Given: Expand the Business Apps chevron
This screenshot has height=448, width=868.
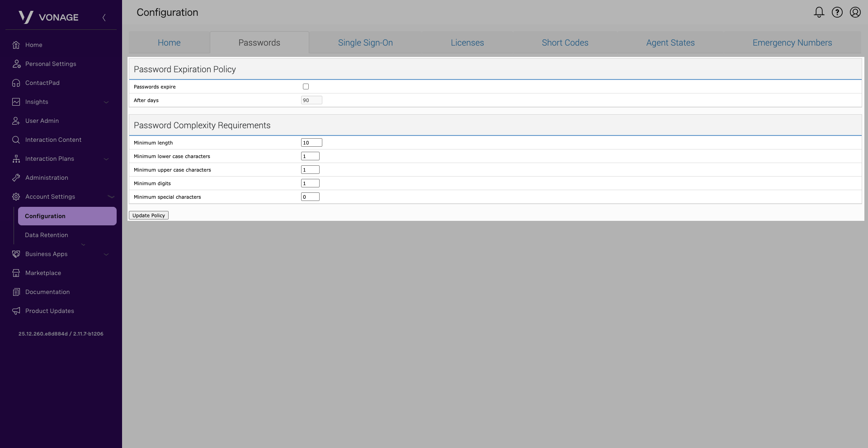Looking at the screenshot, I should click(106, 254).
